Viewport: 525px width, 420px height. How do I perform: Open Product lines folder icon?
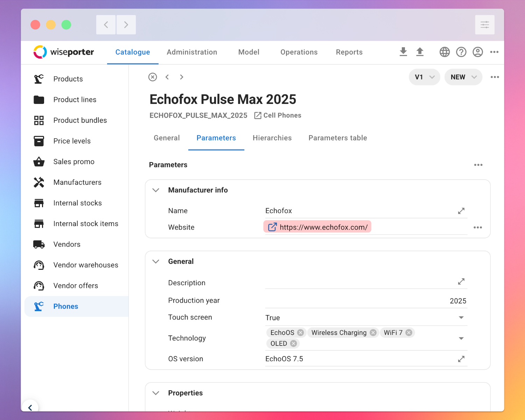click(x=39, y=100)
